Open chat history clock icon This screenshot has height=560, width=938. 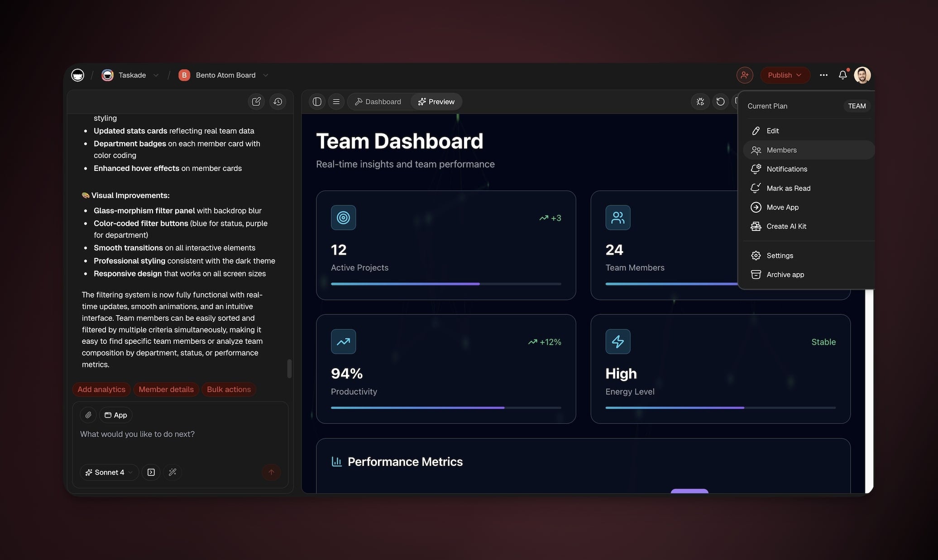click(x=278, y=101)
